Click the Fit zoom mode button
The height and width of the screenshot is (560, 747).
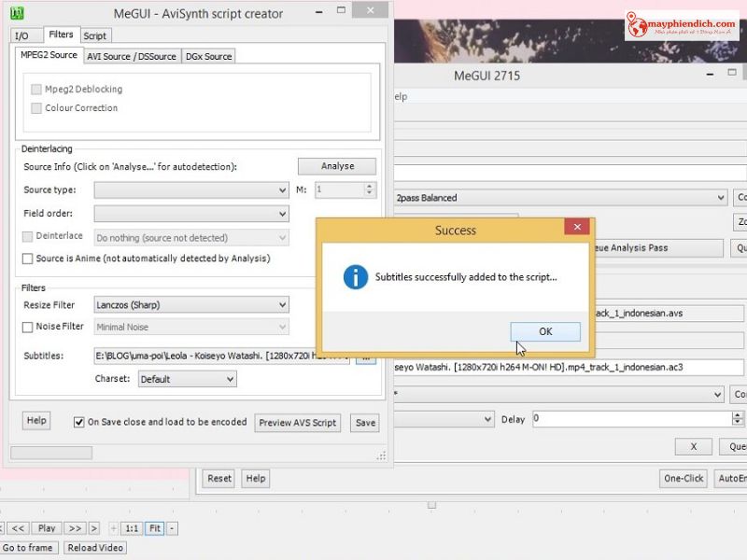click(155, 528)
